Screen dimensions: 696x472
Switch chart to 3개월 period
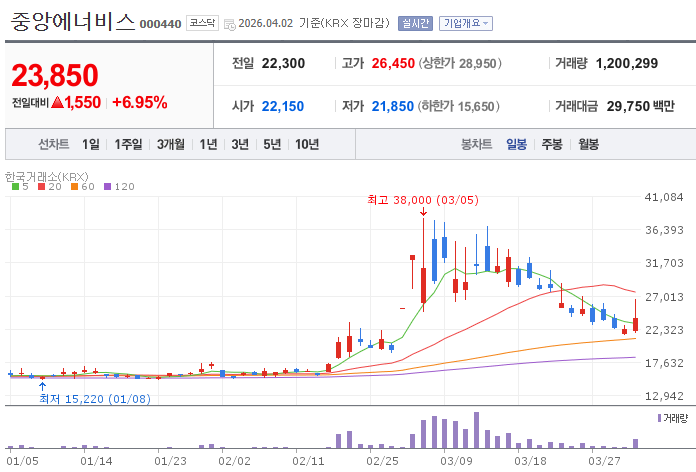point(170,144)
